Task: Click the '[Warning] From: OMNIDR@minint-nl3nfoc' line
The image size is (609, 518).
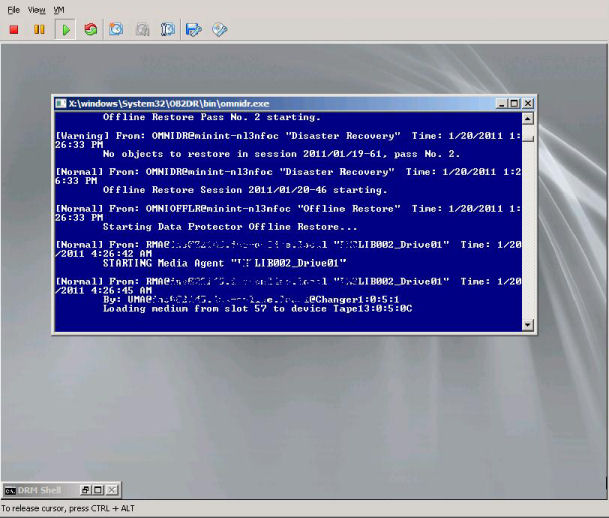Action: coord(288,140)
